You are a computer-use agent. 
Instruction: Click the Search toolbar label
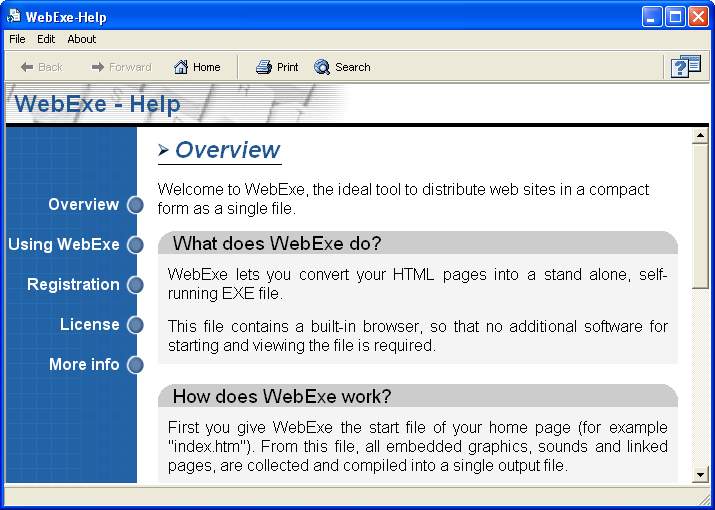coord(352,67)
